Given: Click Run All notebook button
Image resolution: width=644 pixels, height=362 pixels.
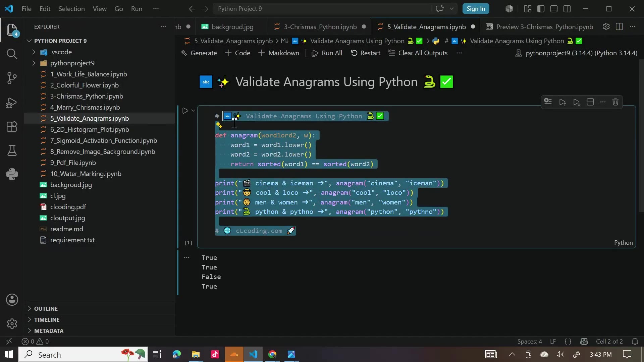Looking at the screenshot, I should click(327, 53).
